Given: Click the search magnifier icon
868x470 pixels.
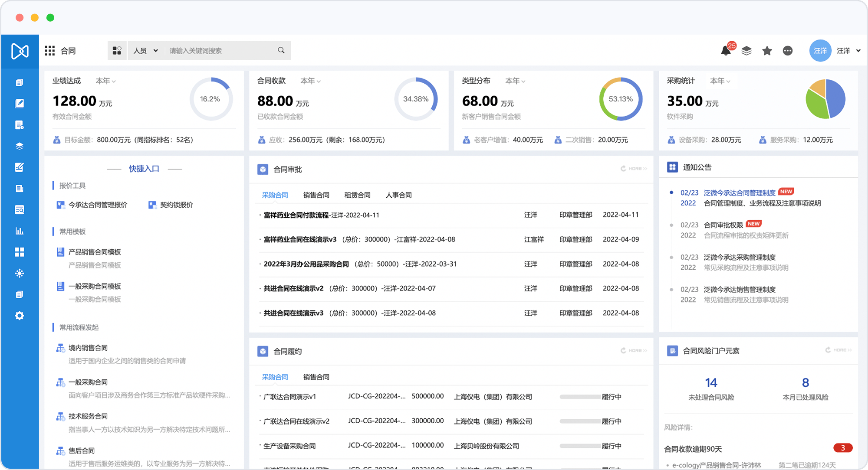Looking at the screenshot, I should click(281, 50).
